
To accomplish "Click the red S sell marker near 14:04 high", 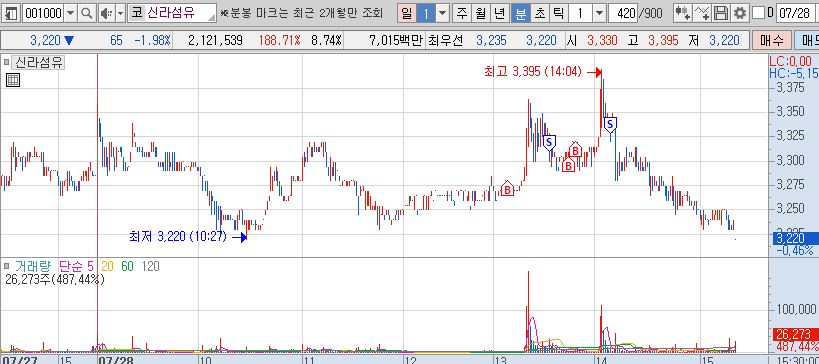I will pos(610,124).
